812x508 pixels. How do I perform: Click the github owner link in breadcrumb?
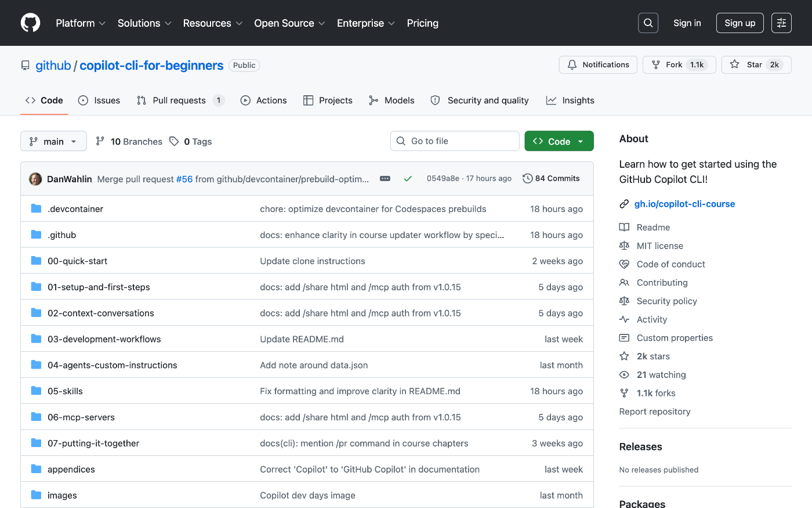[53, 66]
